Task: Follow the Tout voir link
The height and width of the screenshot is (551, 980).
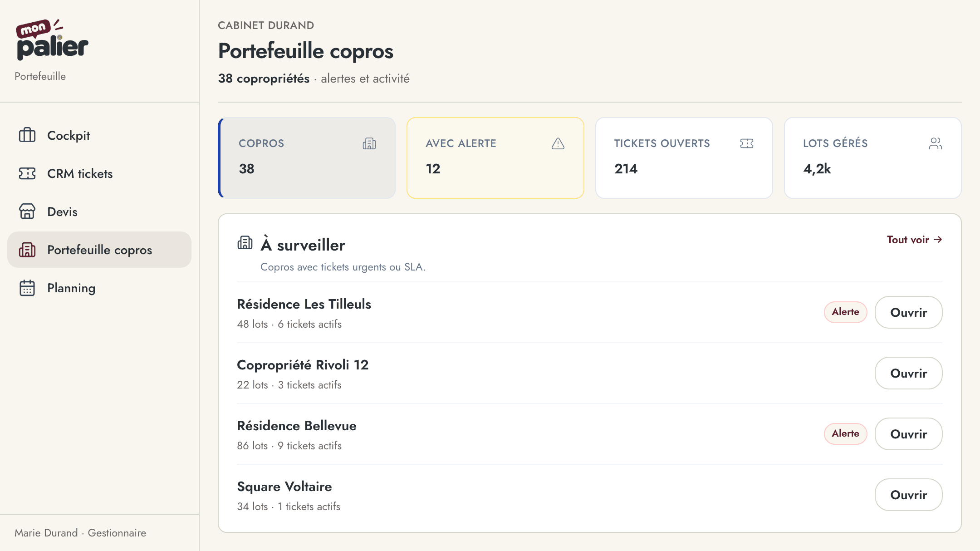Action: pos(915,240)
